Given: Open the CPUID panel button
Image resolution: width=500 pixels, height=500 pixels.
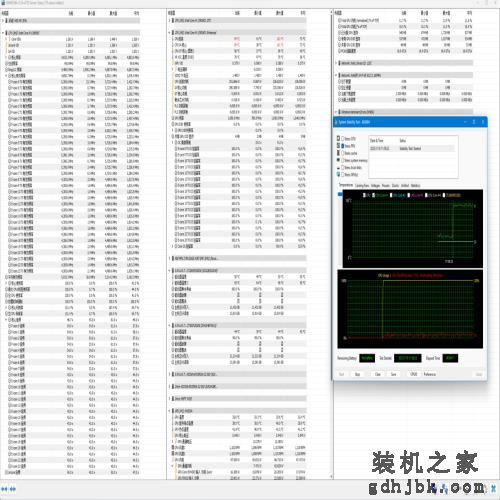Looking at the screenshot, I should click(414, 374).
